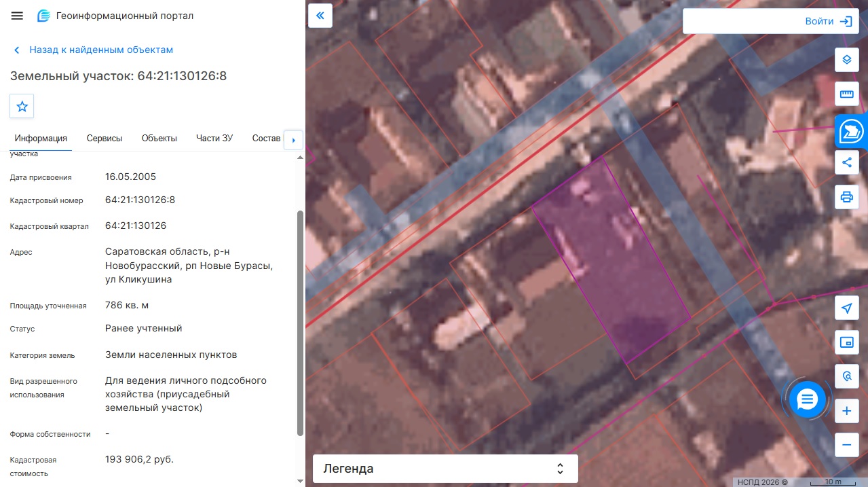868x487 pixels.
Task: Click the Форма собственности label
Action: tap(50, 434)
